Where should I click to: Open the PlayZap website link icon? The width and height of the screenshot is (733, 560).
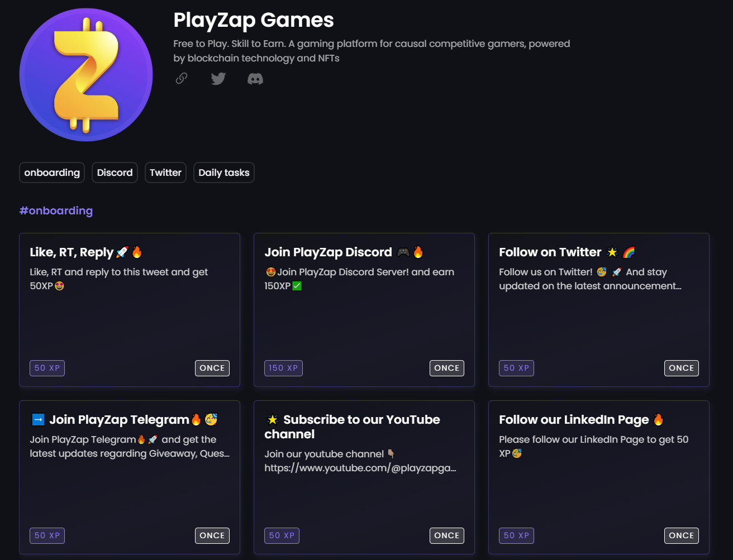181,79
